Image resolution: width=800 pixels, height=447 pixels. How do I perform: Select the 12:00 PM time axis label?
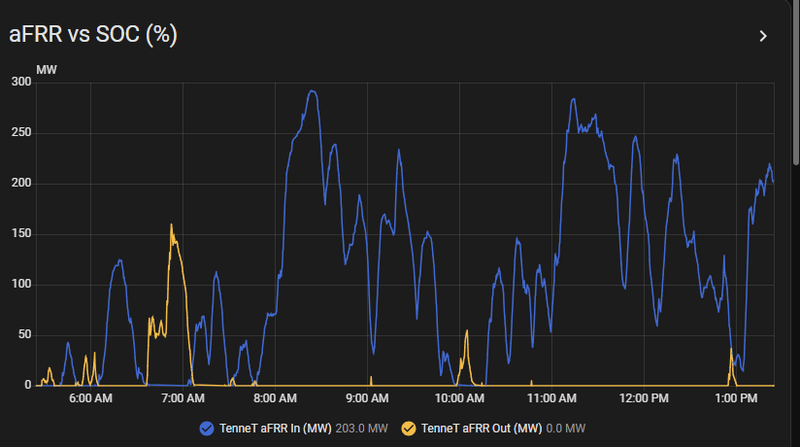[x=644, y=399]
